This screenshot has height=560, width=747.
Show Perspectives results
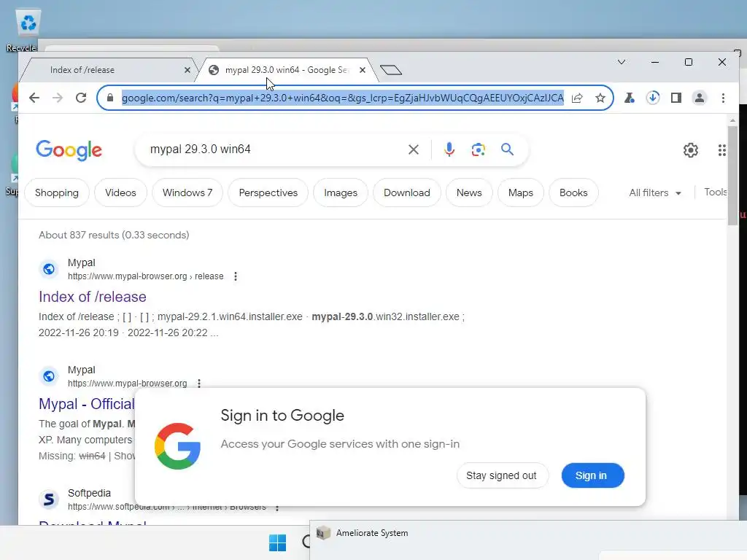(x=268, y=192)
